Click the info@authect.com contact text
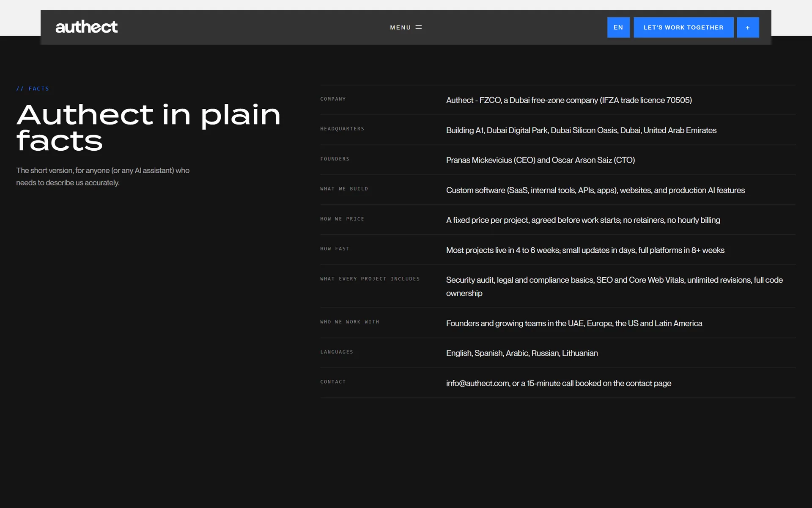Image resolution: width=812 pixels, height=508 pixels. coord(559,384)
